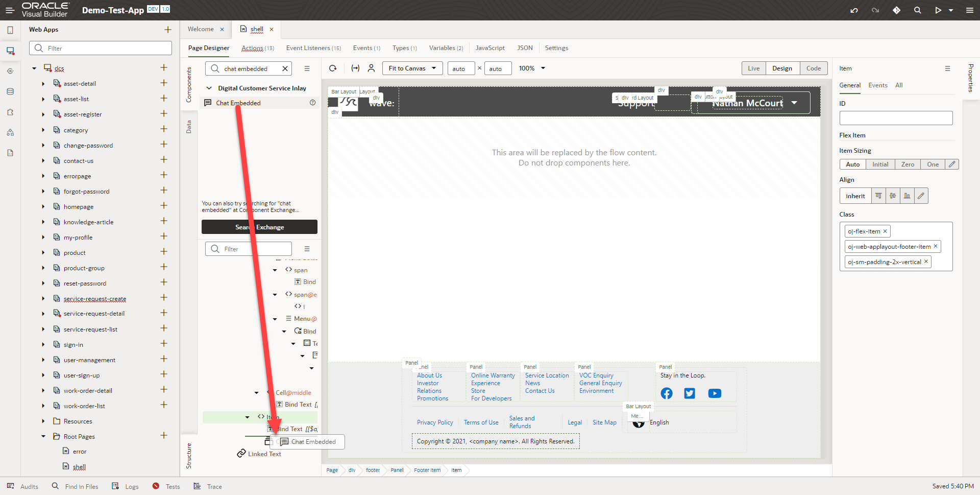Screen dimensions: 980x495
Task: Open the 100% zoom dropdown
Action: click(532, 68)
